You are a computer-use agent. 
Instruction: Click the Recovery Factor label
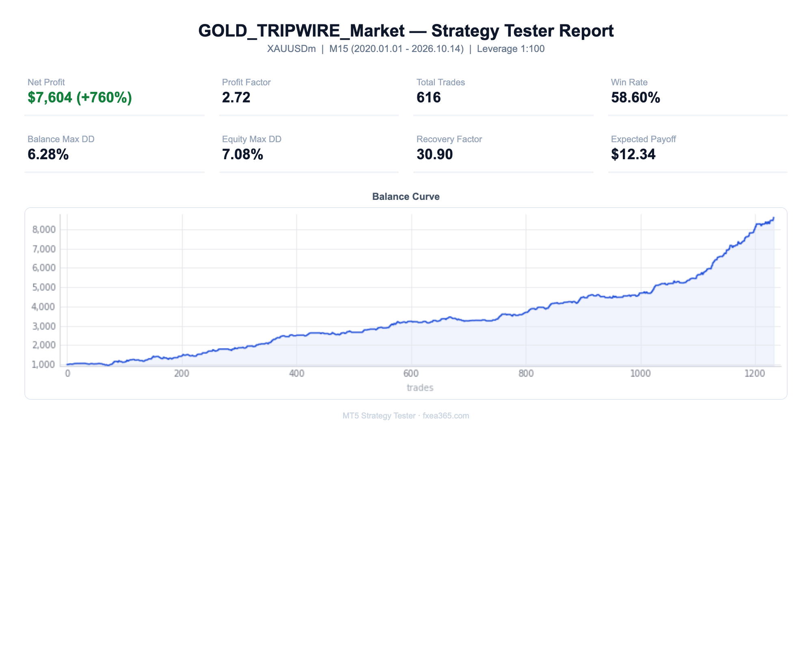[449, 139]
